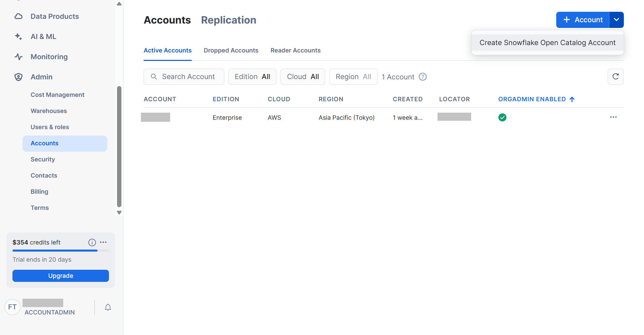
Task: Select Create Snowflake Open Catalog Account
Action: click(x=547, y=43)
